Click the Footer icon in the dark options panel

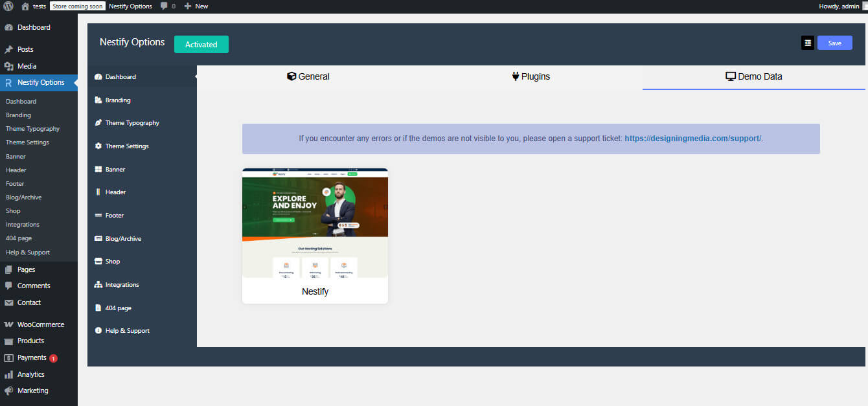pyautogui.click(x=98, y=216)
